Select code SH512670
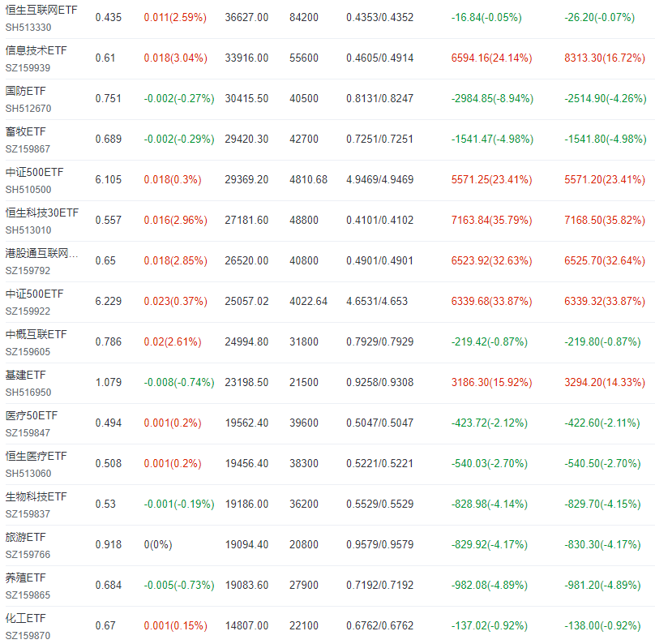 click(28, 109)
